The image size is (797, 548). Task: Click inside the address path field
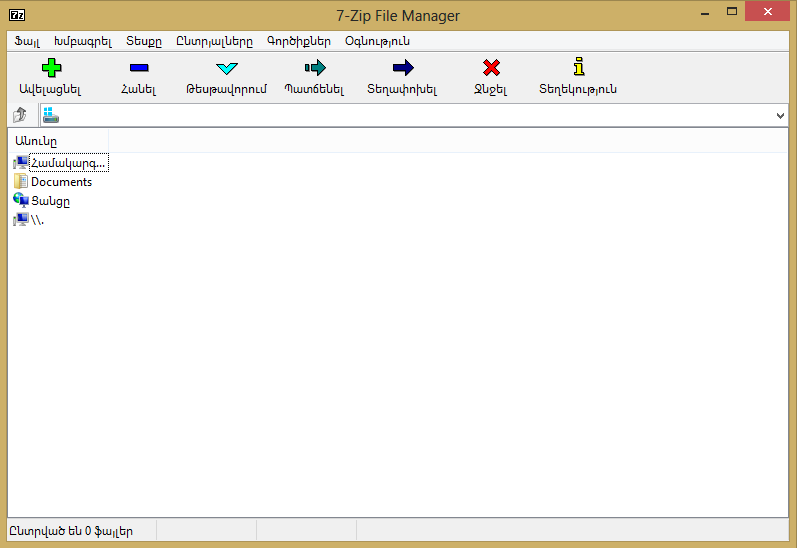414,115
